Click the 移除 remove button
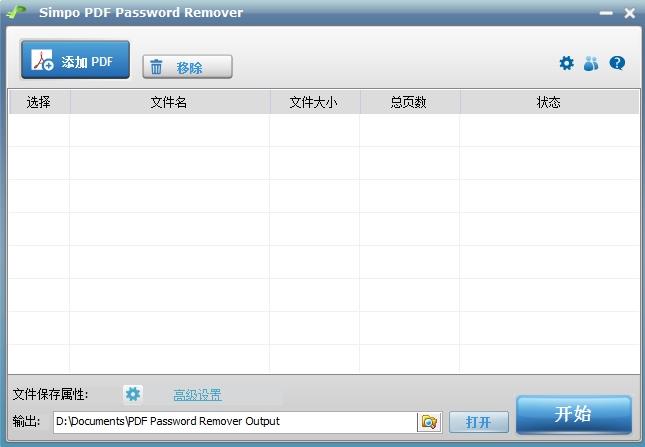 (x=187, y=67)
